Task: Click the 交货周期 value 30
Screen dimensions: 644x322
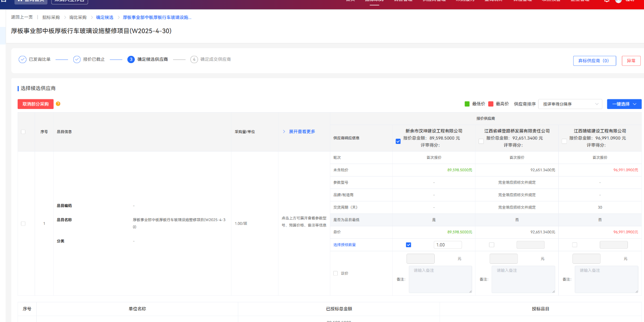Action: coord(600,207)
